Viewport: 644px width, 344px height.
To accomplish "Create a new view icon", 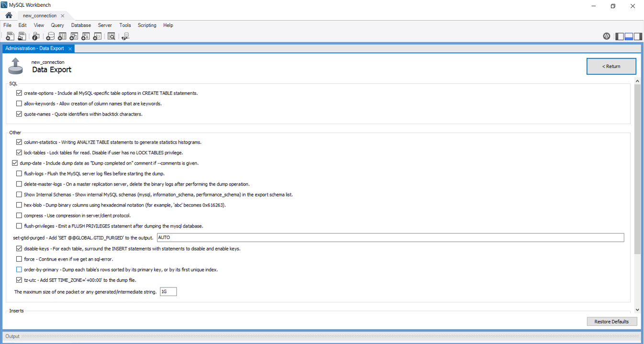I will [74, 36].
